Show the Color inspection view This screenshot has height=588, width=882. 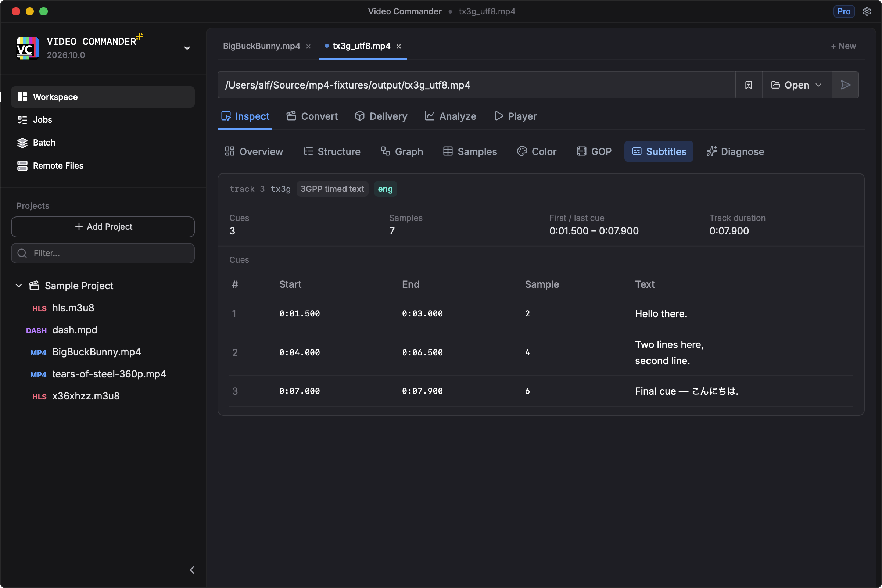coord(537,151)
